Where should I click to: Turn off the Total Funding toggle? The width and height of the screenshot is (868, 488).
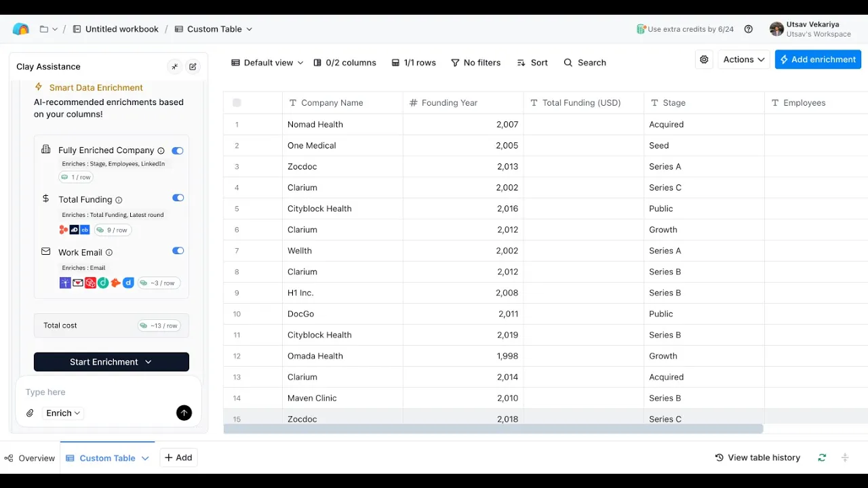click(x=178, y=198)
